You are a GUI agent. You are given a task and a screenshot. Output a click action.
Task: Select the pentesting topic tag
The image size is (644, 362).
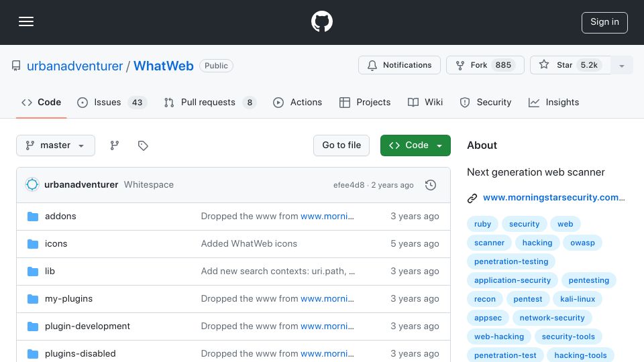(589, 280)
